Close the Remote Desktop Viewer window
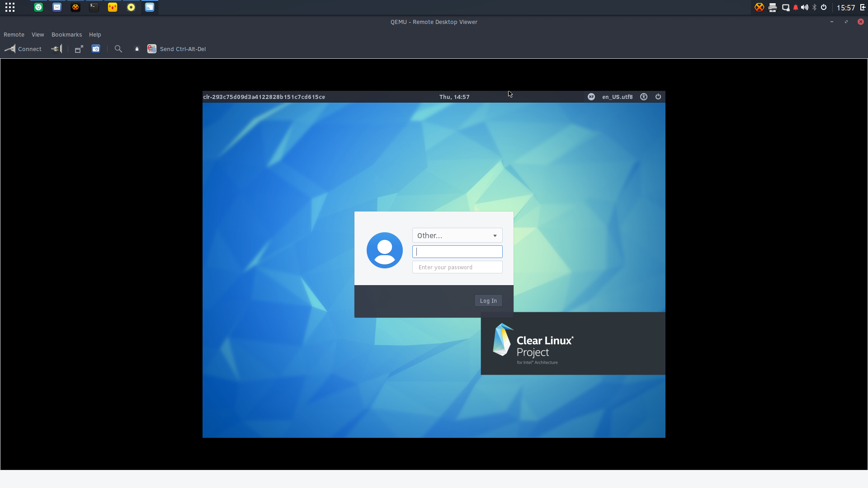 click(x=861, y=22)
